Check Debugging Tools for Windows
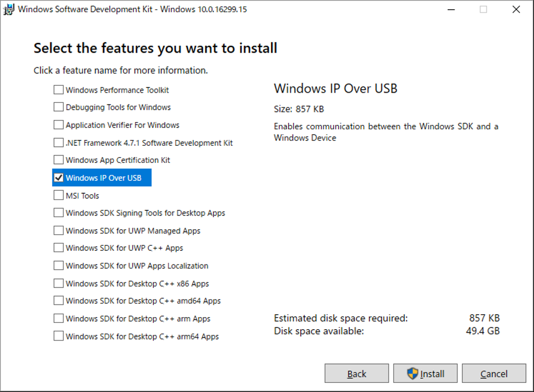534x392 pixels. (58, 107)
